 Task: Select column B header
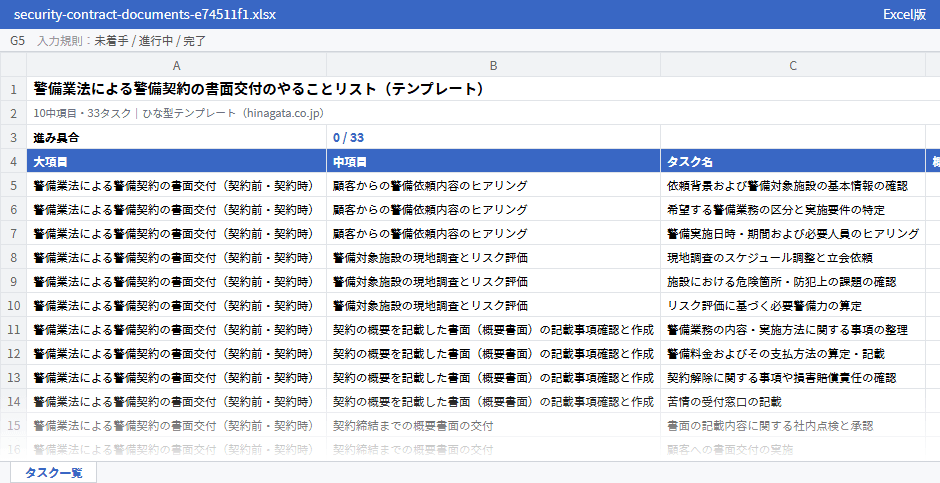click(x=493, y=65)
